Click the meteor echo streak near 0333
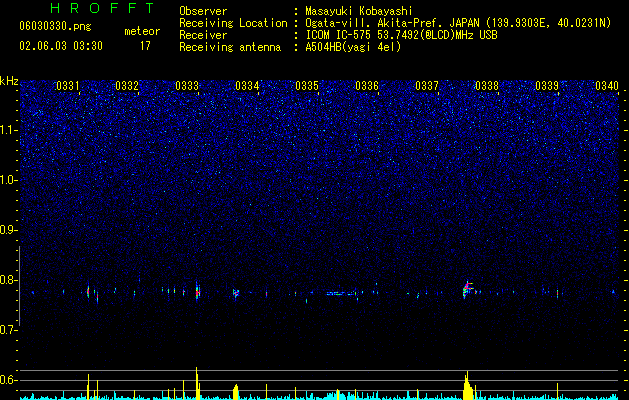629x400 pixels. tap(197, 290)
